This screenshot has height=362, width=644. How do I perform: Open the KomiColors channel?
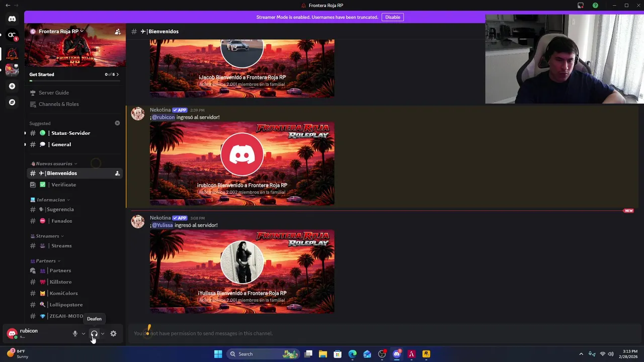point(74,293)
